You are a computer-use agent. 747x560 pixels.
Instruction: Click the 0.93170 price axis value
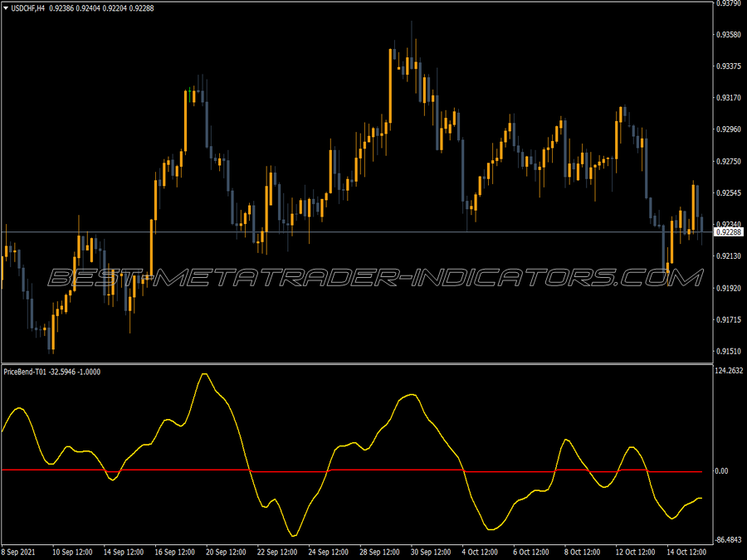point(729,98)
